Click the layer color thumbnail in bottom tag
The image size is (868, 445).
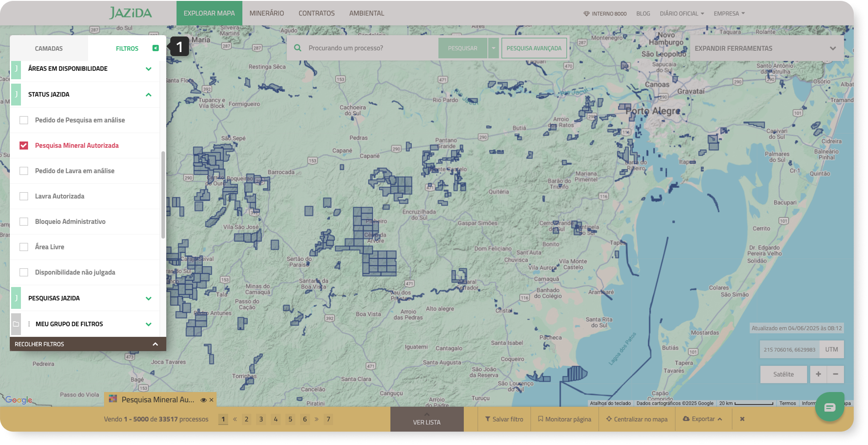coord(113,399)
